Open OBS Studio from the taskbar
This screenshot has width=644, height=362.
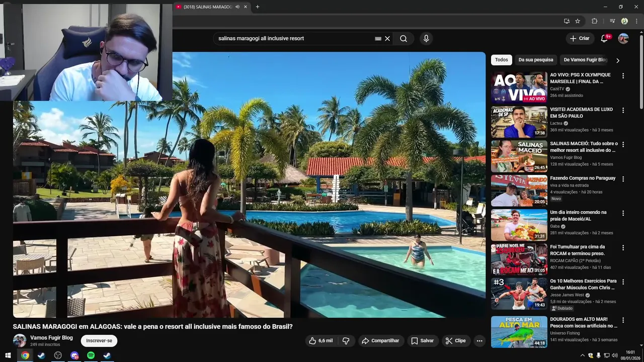point(58,355)
